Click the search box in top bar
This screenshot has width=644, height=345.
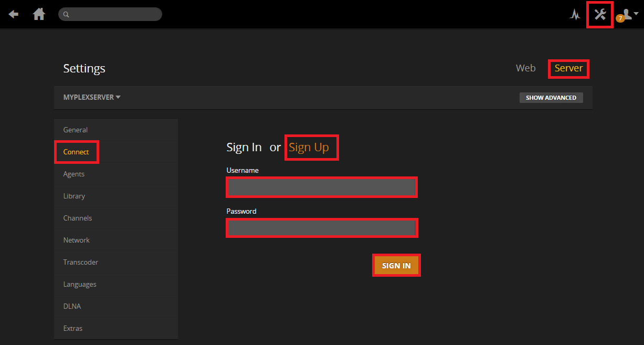(x=110, y=14)
